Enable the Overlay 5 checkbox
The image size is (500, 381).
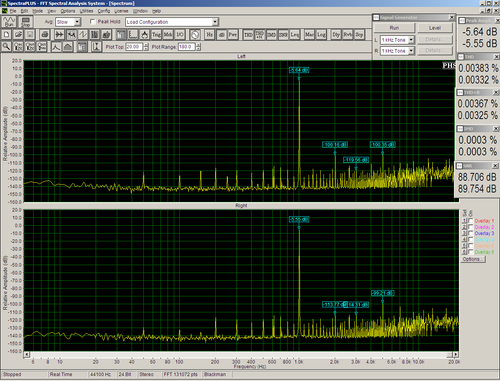coord(471,246)
